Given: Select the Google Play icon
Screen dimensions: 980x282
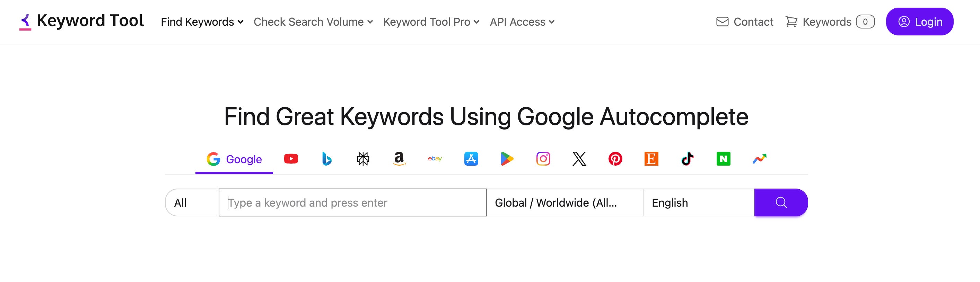Looking at the screenshot, I should [x=507, y=159].
